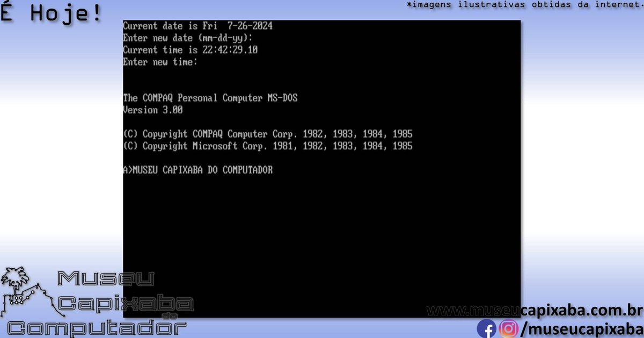Click the 'imagens ilustrativas obtidas da internet' note
Screen dimensions: 644x338
525,5
